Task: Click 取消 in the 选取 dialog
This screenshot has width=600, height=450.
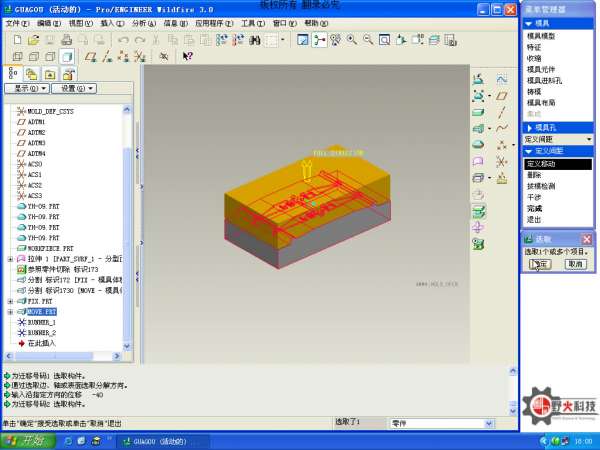Action: click(x=576, y=264)
